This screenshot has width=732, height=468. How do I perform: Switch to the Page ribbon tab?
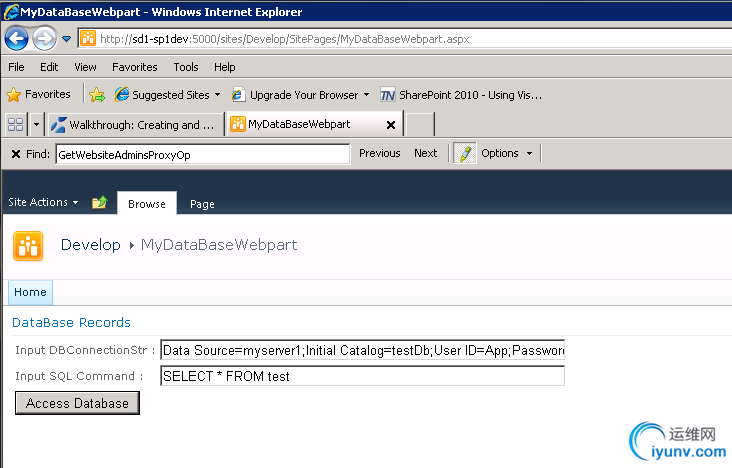pos(202,204)
